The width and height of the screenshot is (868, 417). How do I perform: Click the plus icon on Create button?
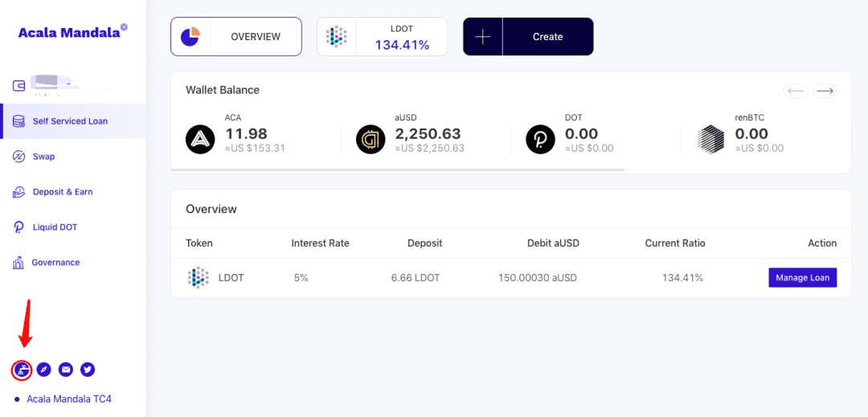click(x=483, y=36)
